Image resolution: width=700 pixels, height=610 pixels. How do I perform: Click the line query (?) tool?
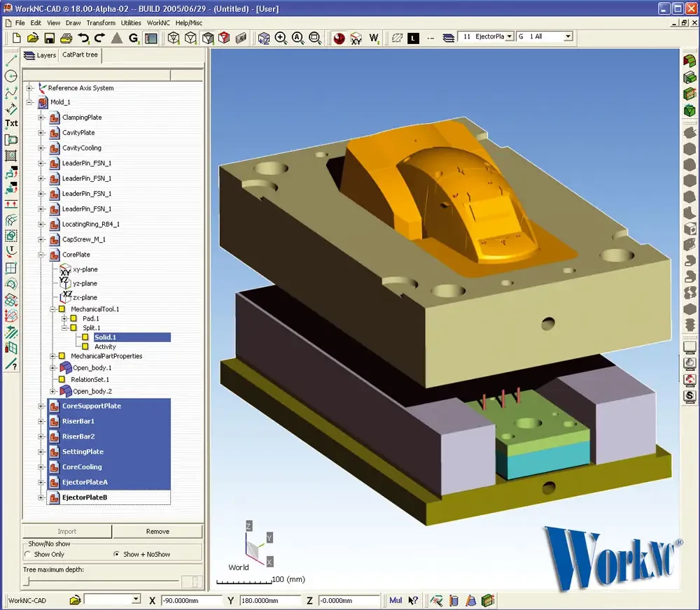11,364
